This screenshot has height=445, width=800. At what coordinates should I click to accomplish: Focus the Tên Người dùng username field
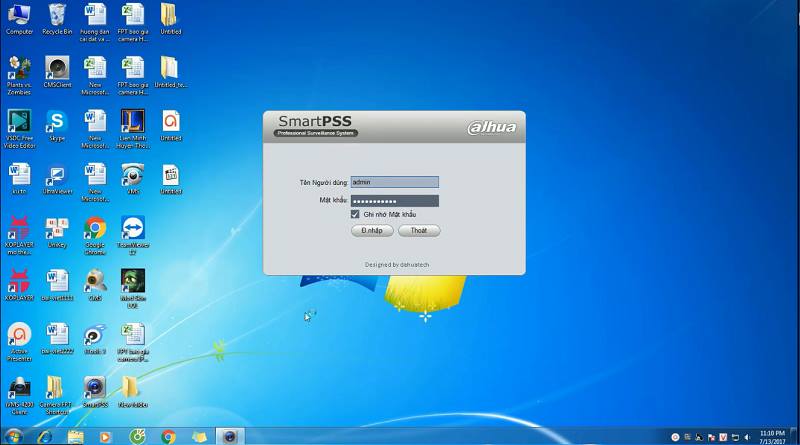[x=394, y=182]
